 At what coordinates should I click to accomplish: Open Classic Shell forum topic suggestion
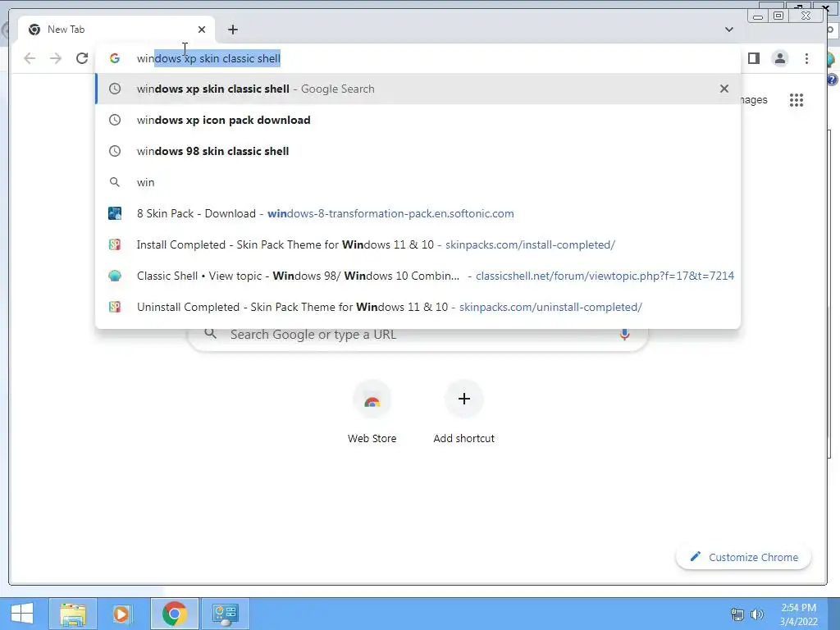point(418,276)
